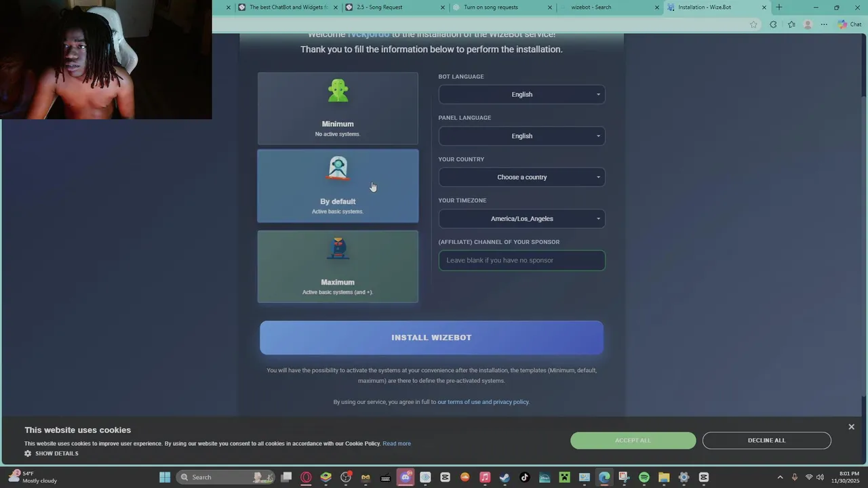Show hidden system tray icons

(x=780, y=477)
